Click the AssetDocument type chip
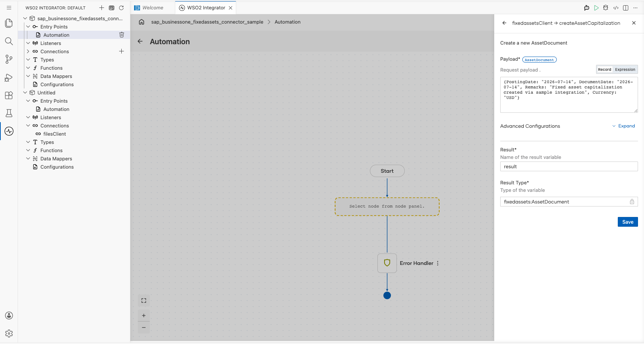Image resolution: width=644 pixels, height=344 pixels. pos(539,60)
